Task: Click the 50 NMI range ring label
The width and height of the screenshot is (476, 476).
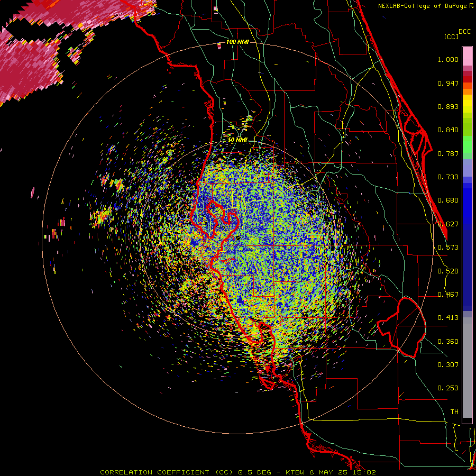Action: coord(237,140)
